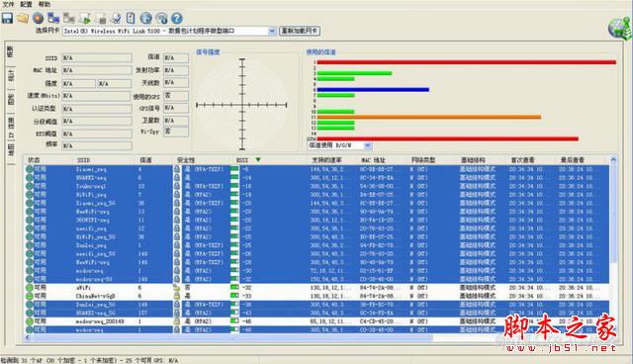Click the gray printer toolbar icon
The width and height of the screenshot is (633, 364).
100,18
